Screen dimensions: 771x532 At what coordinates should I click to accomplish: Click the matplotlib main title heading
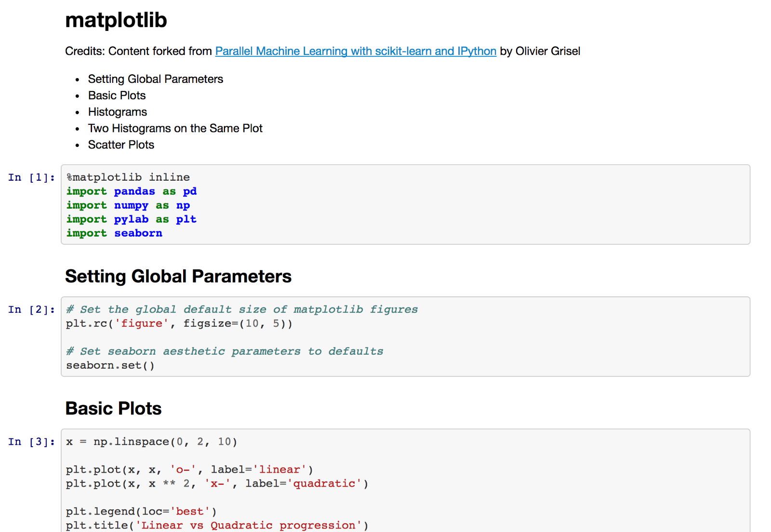click(x=116, y=20)
